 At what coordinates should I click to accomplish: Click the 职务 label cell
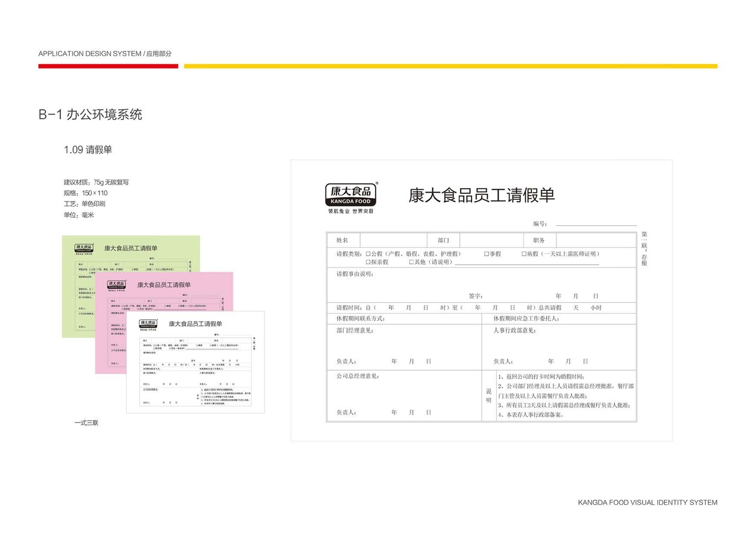539,240
